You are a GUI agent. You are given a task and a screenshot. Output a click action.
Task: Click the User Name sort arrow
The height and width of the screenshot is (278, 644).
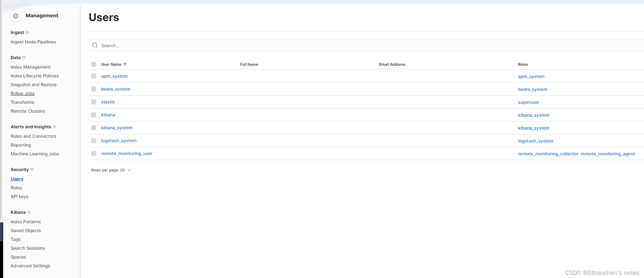[x=125, y=64]
